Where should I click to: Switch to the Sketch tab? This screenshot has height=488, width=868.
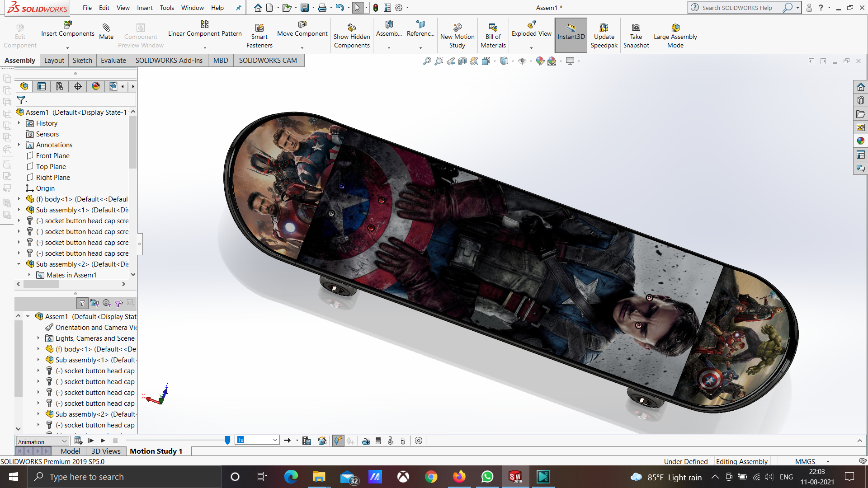pyautogui.click(x=82, y=61)
